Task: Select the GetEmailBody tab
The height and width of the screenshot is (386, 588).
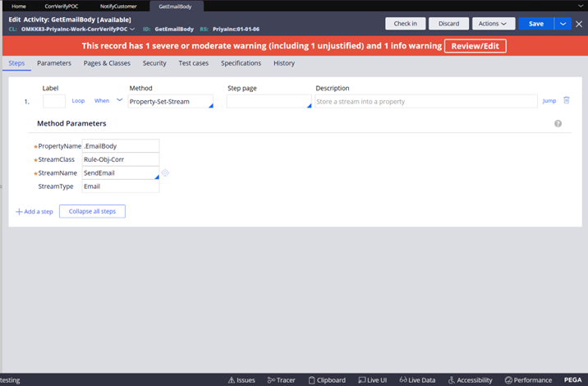Action: pyautogui.click(x=175, y=7)
